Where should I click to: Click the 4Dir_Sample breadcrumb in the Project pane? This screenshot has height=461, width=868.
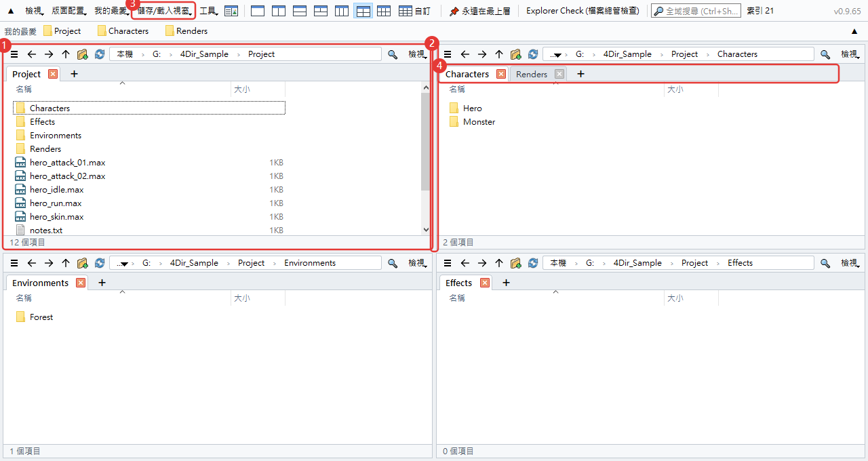pyautogui.click(x=204, y=54)
